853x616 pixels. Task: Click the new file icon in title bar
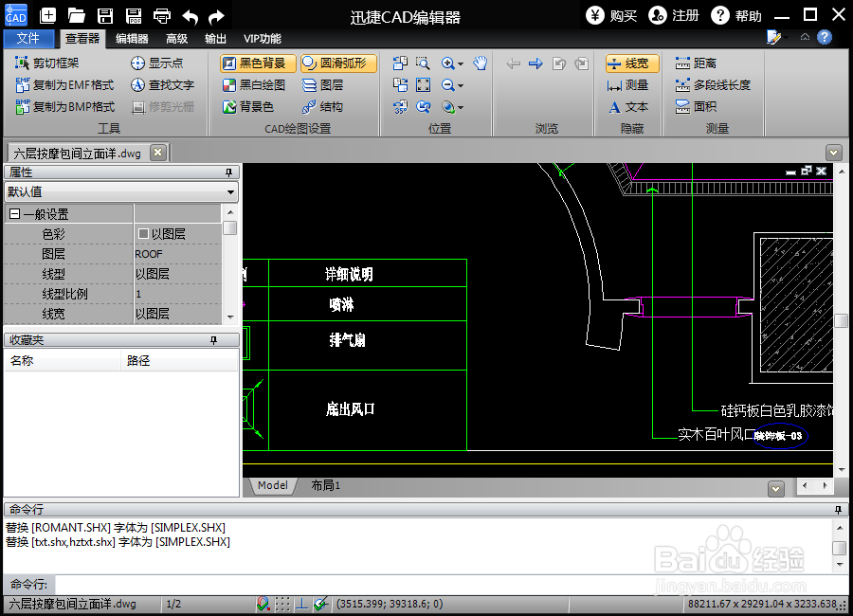tap(48, 15)
